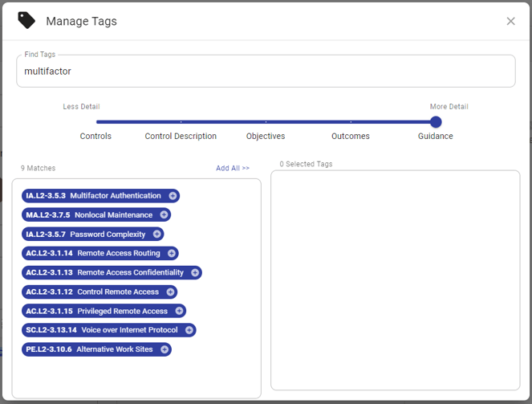Image resolution: width=532 pixels, height=404 pixels.
Task: Close the Manage Tags dialog
Action: click(x=510, y=21)
